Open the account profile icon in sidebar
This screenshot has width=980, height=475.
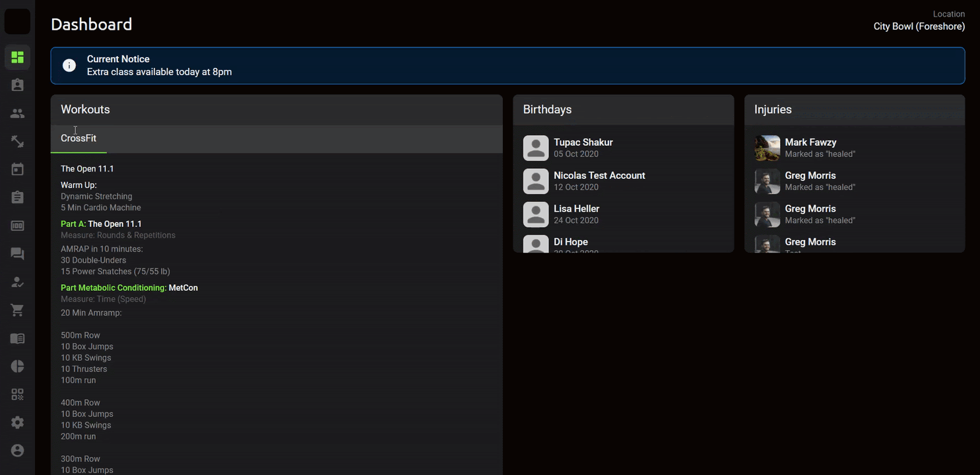pos(17,451)
